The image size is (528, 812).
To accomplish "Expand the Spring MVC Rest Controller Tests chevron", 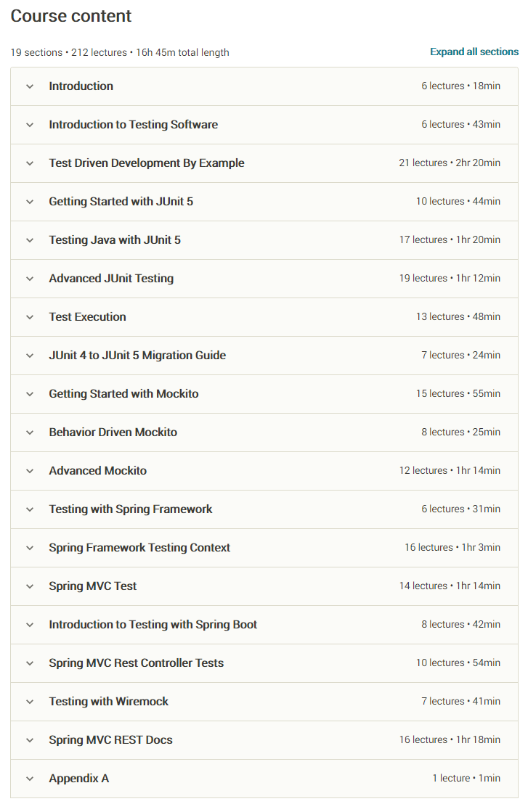I will point(30,663).
